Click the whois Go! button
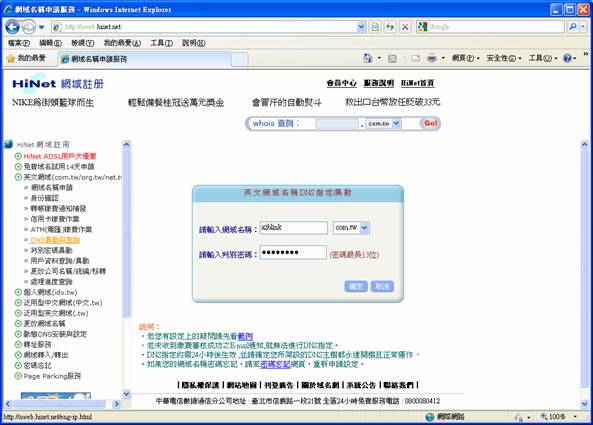The height and width of the screenshot is (425, 593). (430, 123)
